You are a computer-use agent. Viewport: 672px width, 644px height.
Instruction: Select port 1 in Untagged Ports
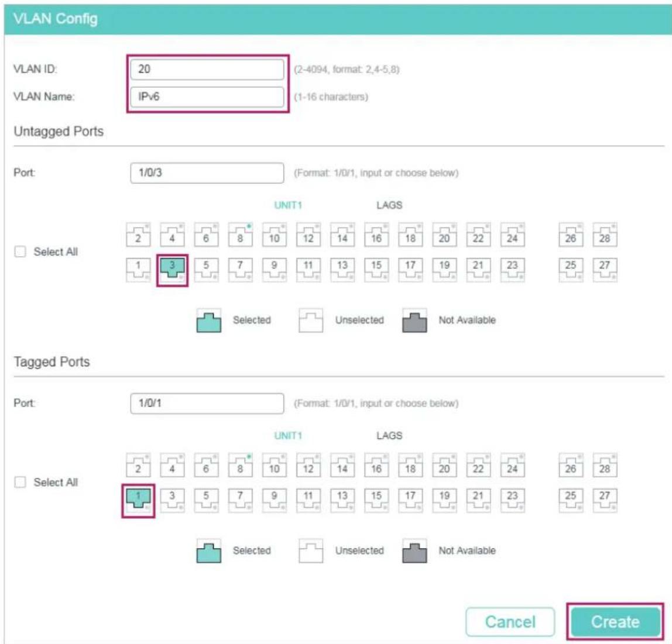[x=138, y=270]
